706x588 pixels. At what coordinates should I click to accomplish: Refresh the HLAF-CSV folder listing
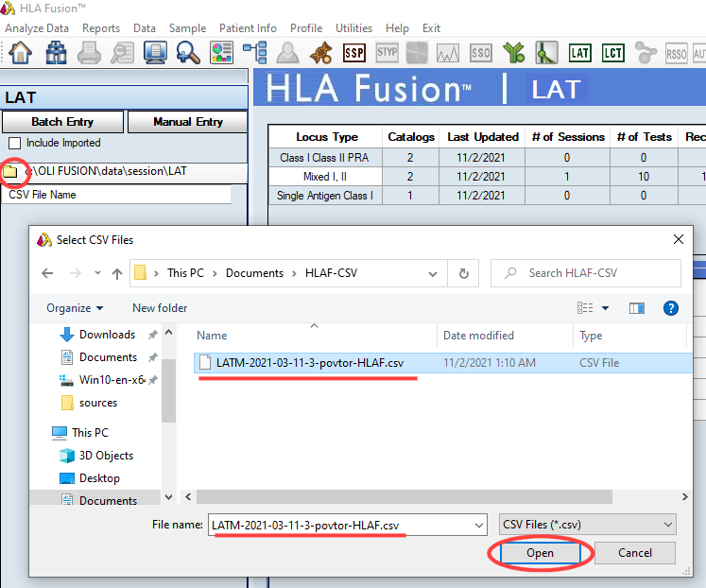[463, 273]
